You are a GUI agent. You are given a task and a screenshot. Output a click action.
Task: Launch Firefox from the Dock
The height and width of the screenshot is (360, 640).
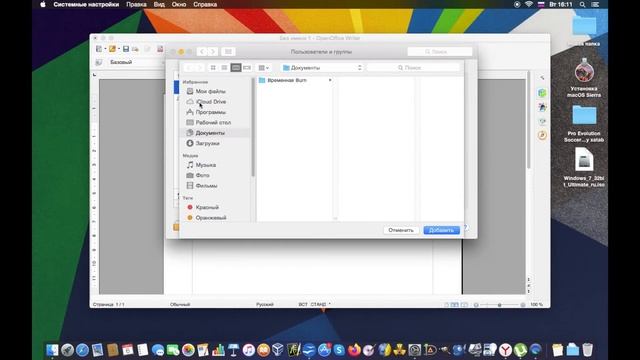pos(354,350)
